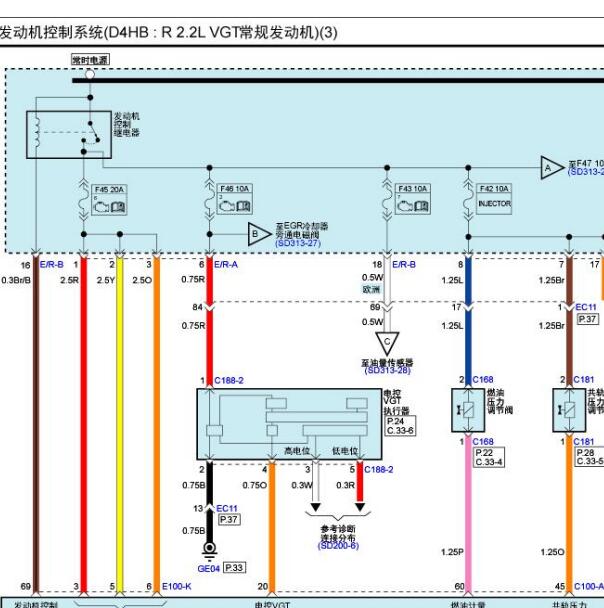Select the brown 1.25Br wire
Screen dimensions: 604x608
(x=569, y=322)
